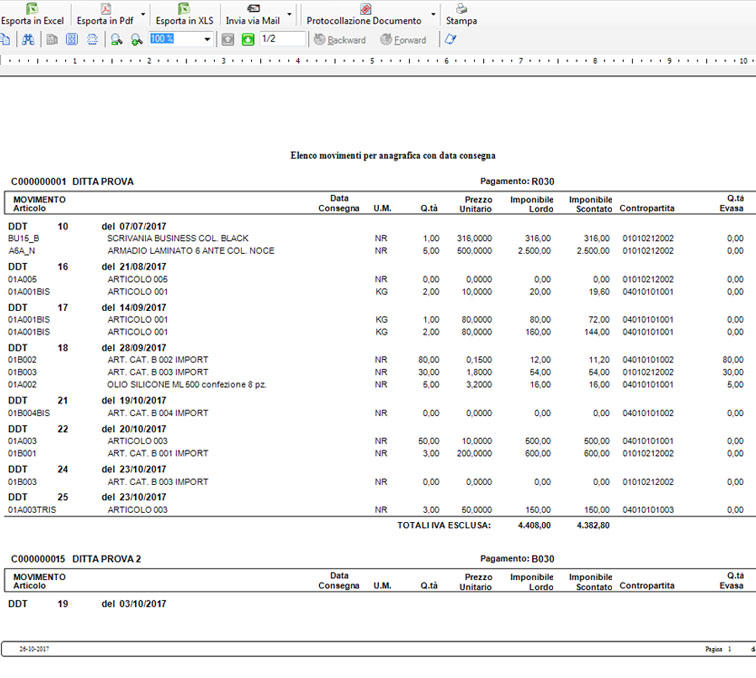Click the page width view icon

coord(92,40)
